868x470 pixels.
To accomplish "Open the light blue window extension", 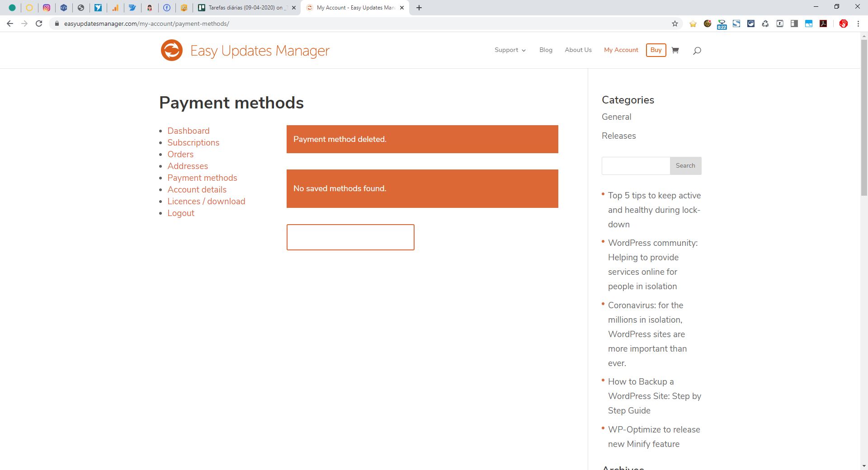I will click(809, 23).
